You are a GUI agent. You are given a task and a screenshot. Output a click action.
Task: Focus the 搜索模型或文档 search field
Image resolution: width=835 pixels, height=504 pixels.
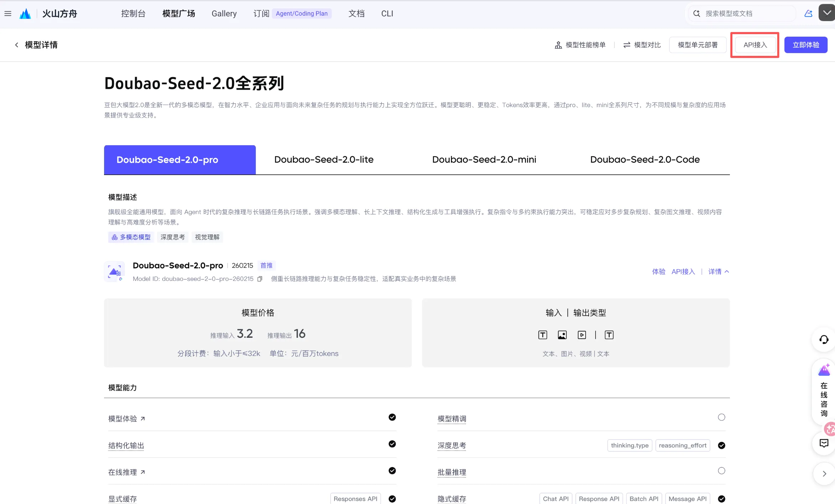[742, 14]
